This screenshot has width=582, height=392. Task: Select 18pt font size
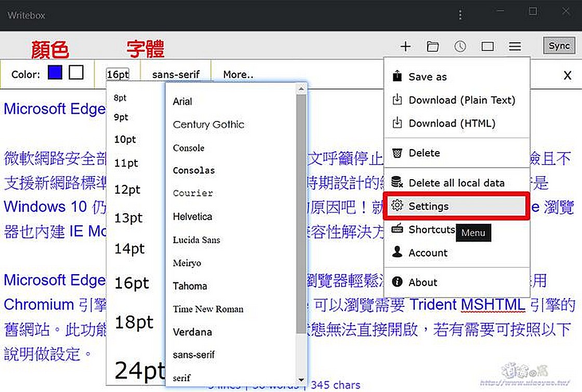134,322
